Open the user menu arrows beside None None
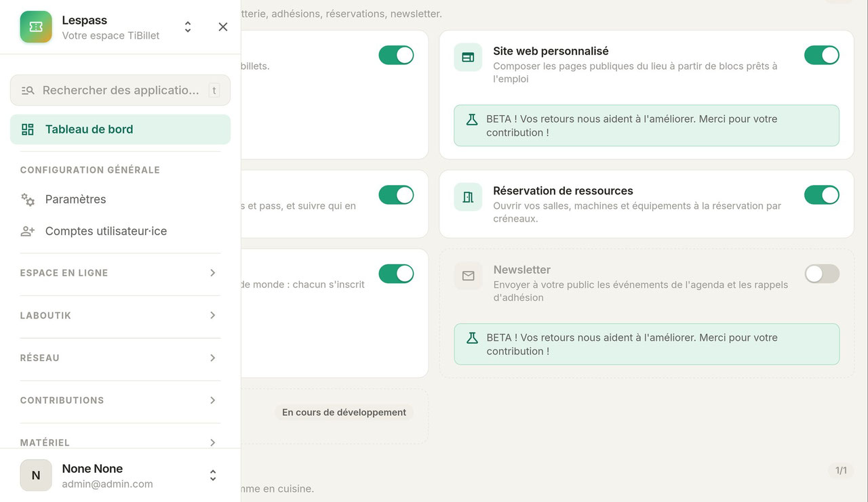 click(213, 476)
